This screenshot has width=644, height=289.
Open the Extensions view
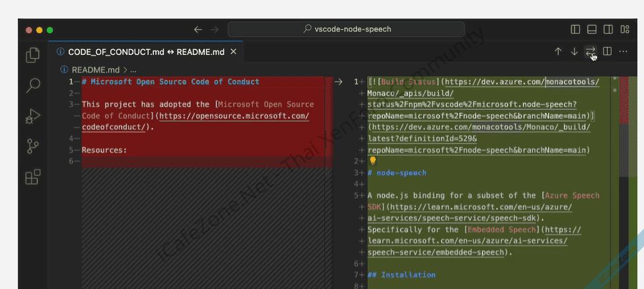[32, 177]
